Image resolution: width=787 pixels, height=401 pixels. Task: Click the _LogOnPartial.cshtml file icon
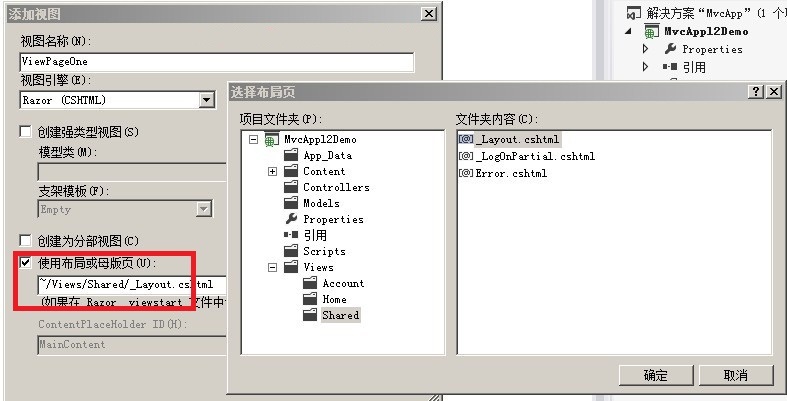click(465, 156)
